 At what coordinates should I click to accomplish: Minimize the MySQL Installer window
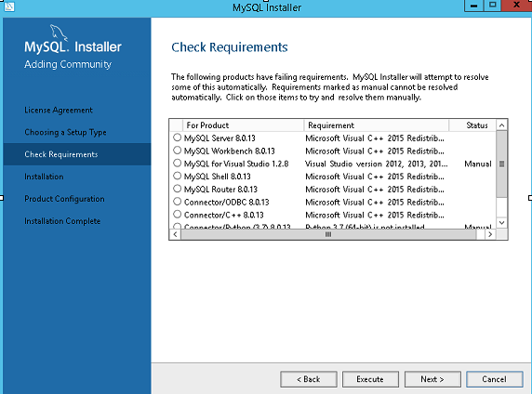[474, 6]
